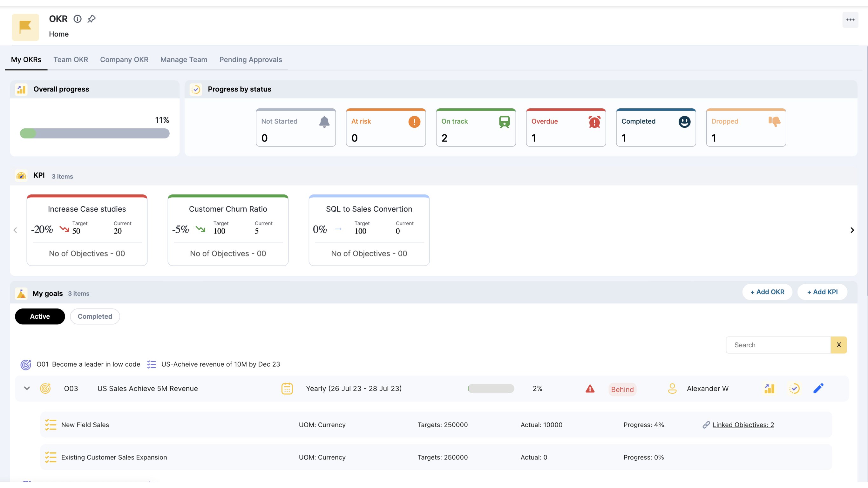Edit O03 using the blue pencil icon

click(819, 388)
